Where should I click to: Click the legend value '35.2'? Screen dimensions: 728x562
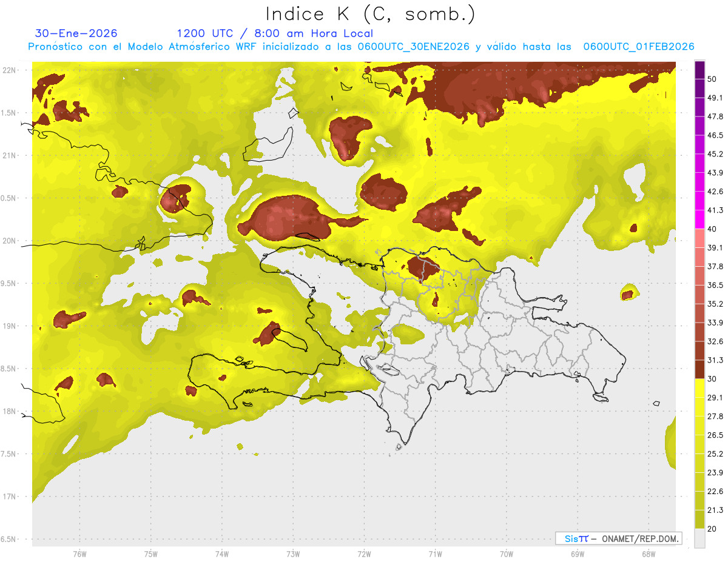click(715, 304)
